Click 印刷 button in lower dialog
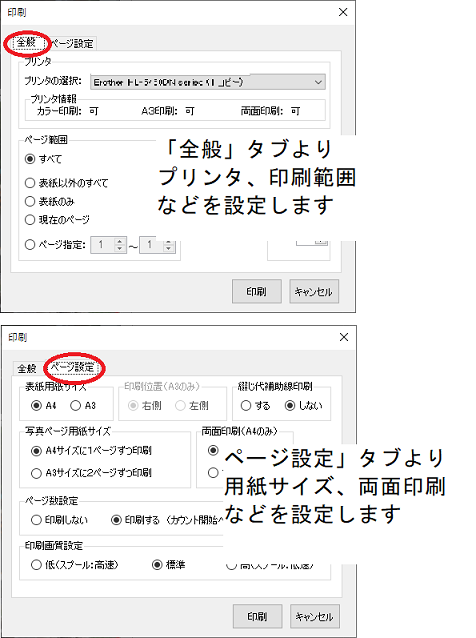 click(258, 616)
